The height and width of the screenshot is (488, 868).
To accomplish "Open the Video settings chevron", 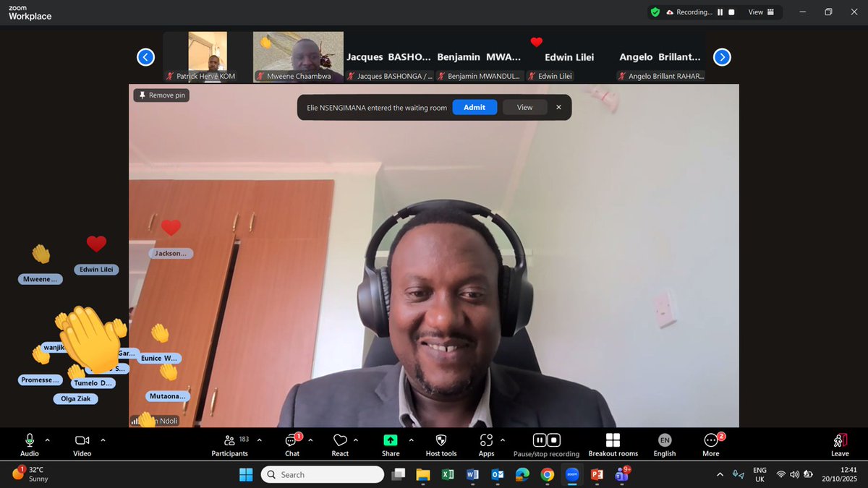I will (x=103, y=440).
